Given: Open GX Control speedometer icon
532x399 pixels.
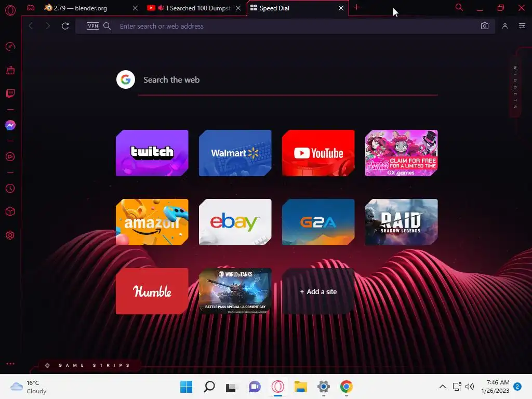Looking at the screenshot, I should (x=10, y=46).
